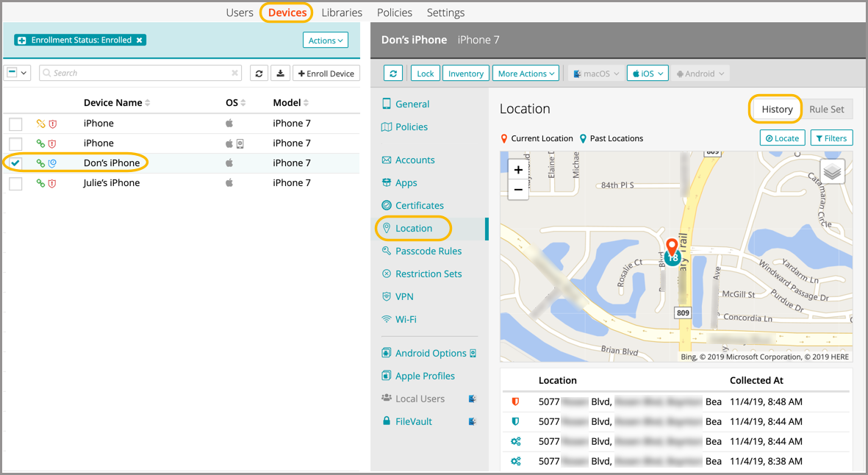Zoom out on the map
868x475 pixels.
[x=518, y=190]
